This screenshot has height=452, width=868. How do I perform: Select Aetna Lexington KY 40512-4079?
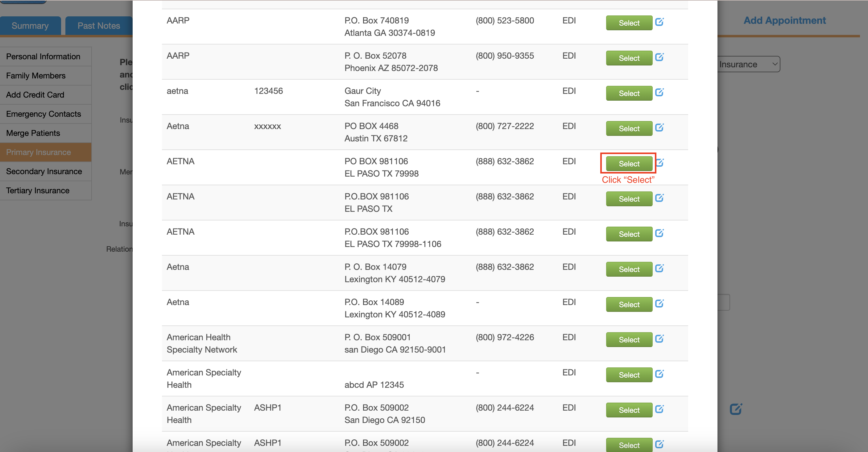click(629, 269)
